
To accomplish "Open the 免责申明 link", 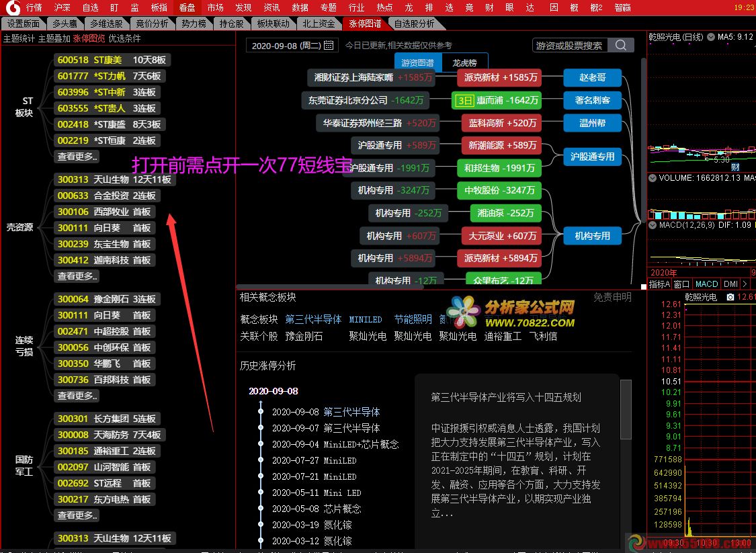I will [x=612, y=297].
